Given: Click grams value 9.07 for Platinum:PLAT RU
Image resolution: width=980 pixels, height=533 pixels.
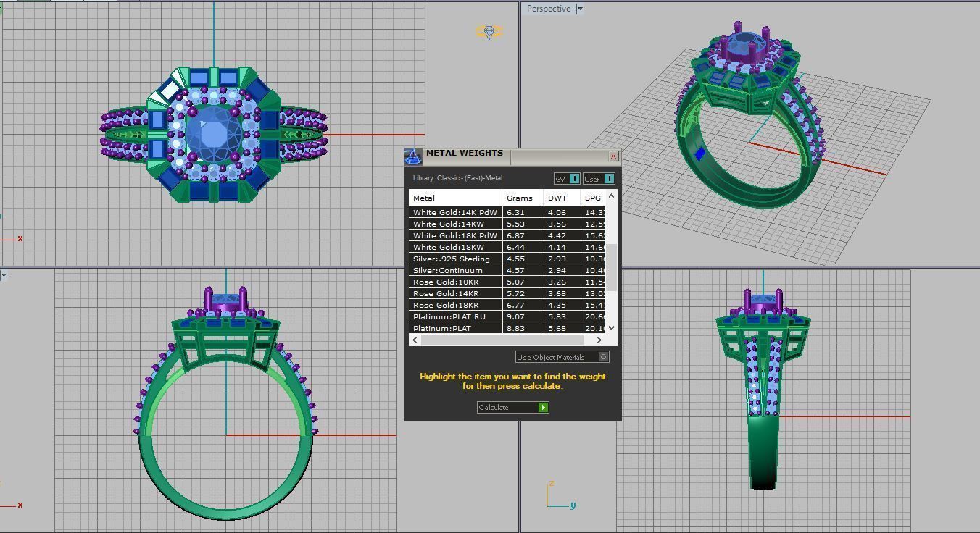Looking at the screenshot, I should (515, 316).
